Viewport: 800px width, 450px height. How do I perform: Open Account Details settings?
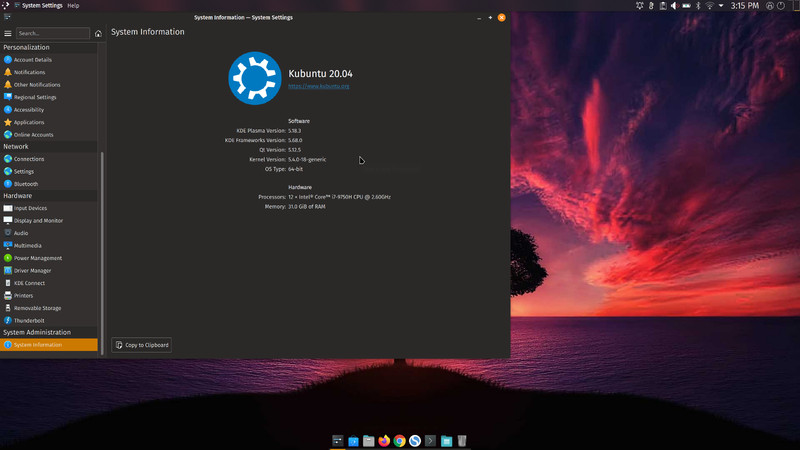coord(48,60)
